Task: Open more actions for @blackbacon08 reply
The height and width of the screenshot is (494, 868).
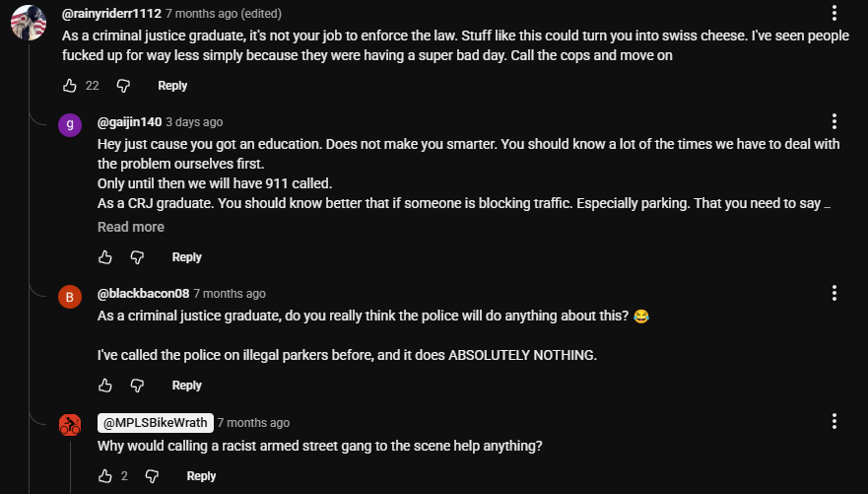Action: point(835,293)
